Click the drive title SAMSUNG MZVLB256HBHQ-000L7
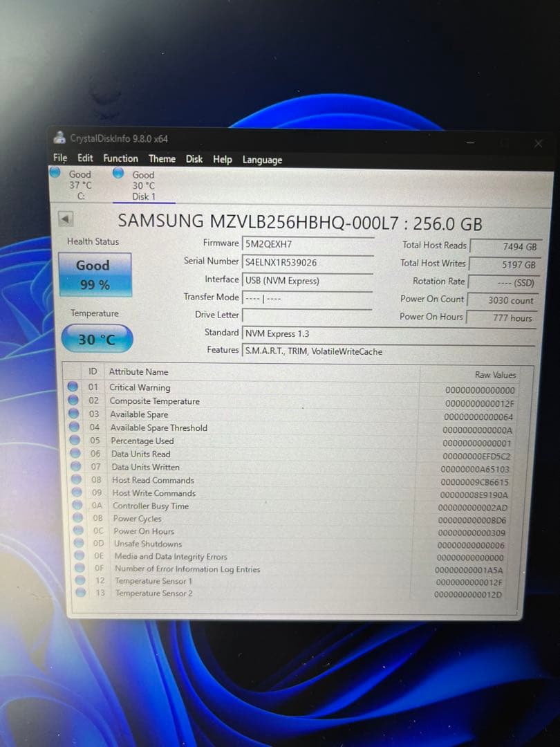The image size is (560, 747). click(x=258, y=221)
